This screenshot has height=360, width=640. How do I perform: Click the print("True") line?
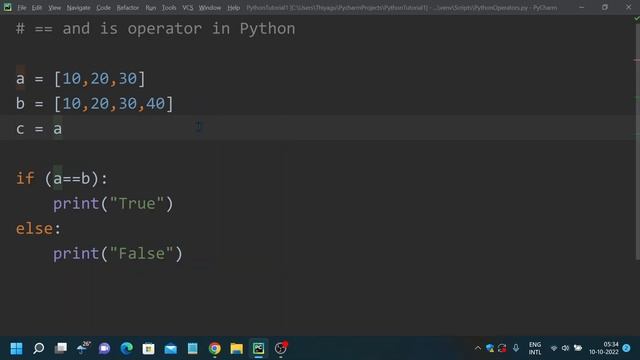coord(113,204)
